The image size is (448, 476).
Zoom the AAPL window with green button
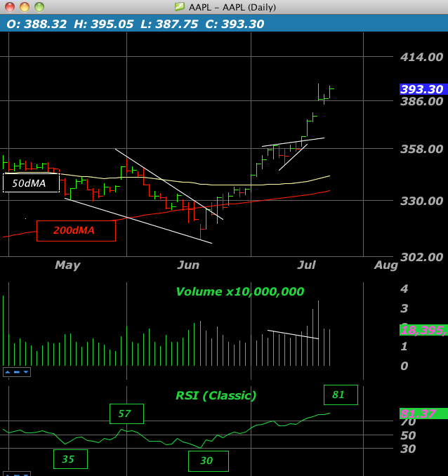(x=39, y=7)
